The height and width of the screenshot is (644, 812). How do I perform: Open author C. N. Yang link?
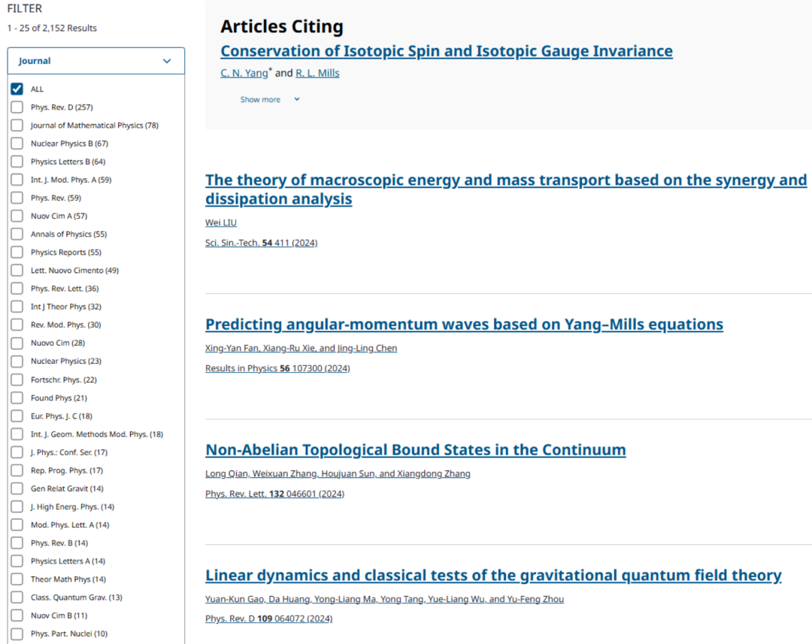(x=244, y=73)
